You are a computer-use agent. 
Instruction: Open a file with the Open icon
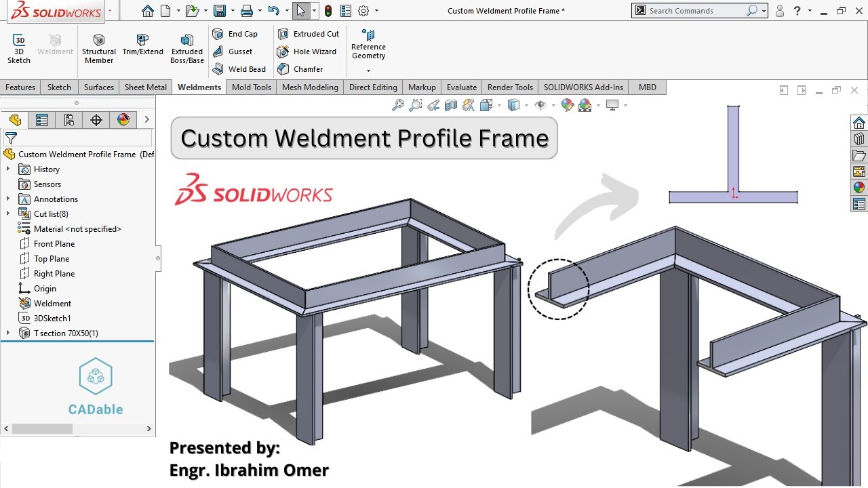coord(193,11)
